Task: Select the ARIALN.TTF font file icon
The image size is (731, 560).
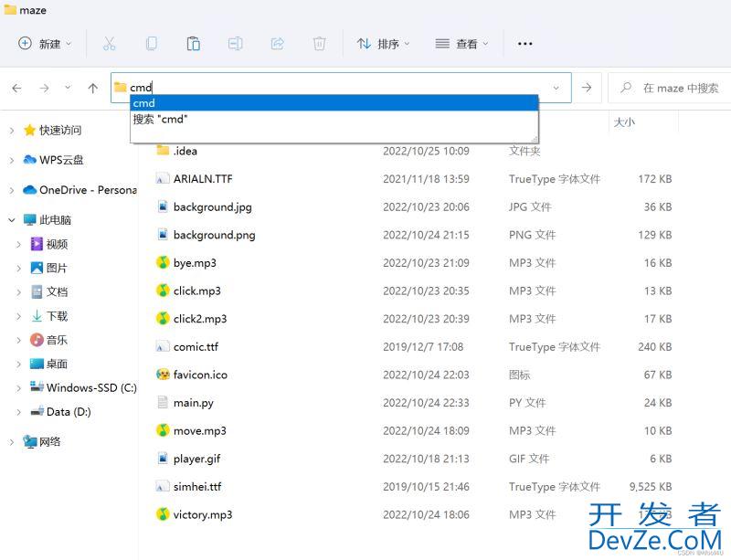Action: [x=163, y=178]
